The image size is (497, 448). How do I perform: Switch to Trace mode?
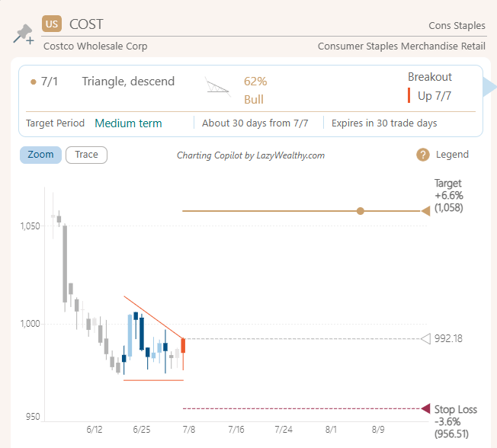point(86,155)
